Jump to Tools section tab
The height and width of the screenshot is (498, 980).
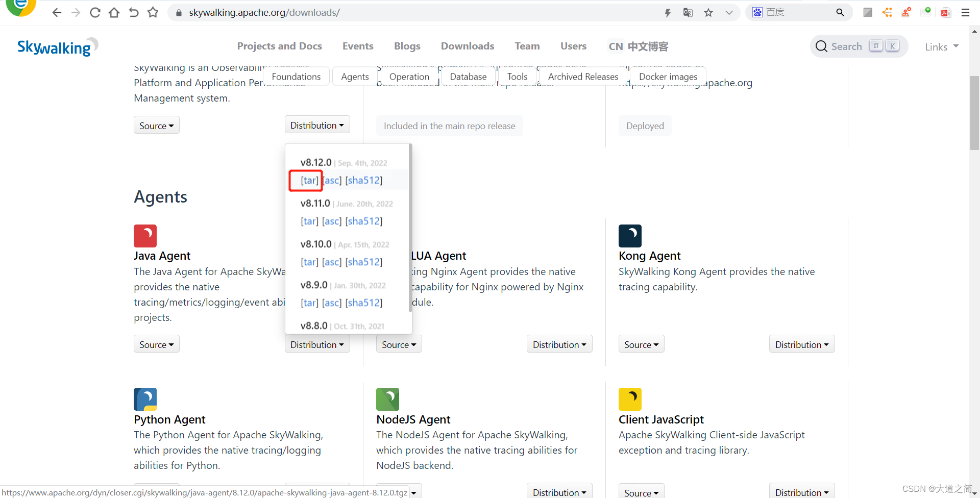click(x=517, y=77)
